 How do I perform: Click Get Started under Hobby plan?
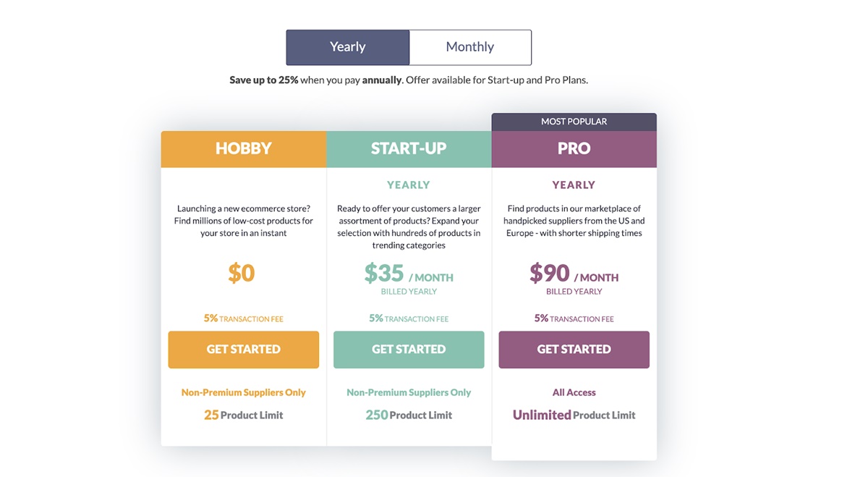click(x=244, y=350)
